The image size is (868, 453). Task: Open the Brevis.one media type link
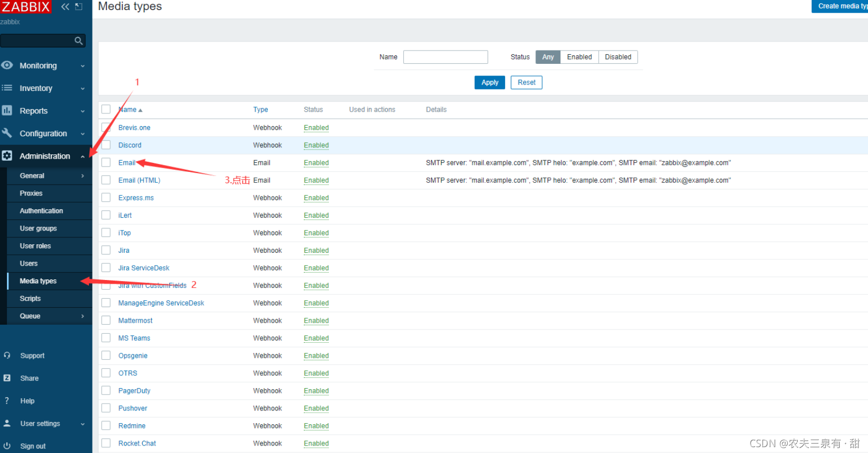134,128
